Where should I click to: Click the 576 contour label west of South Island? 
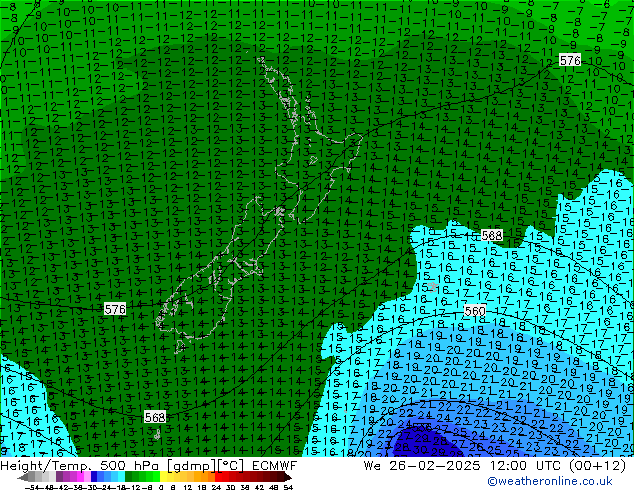(x=115, y=310)
